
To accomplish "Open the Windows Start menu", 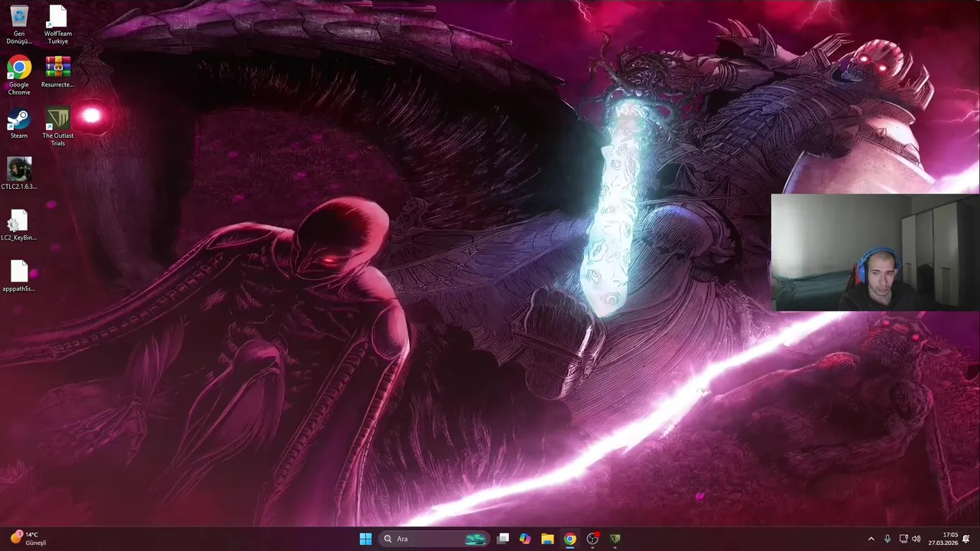I will click(x=365, y=539).
